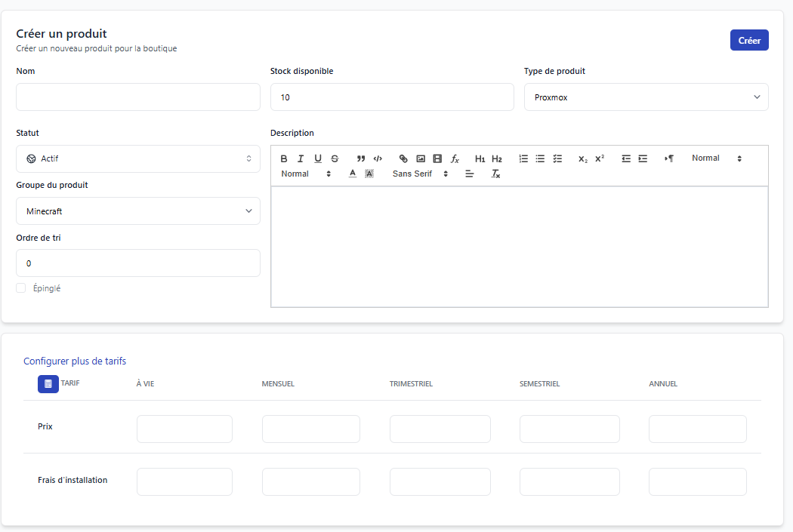This screenshot has width=793, height=532.
Task: Insert a video into the description
Action: point(437,158)
